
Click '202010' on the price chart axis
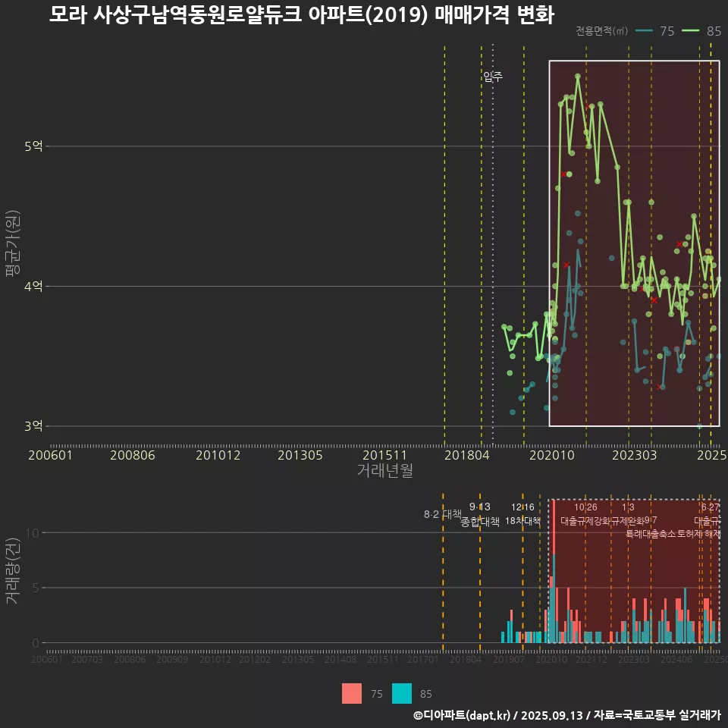click(x=552, y=455)
